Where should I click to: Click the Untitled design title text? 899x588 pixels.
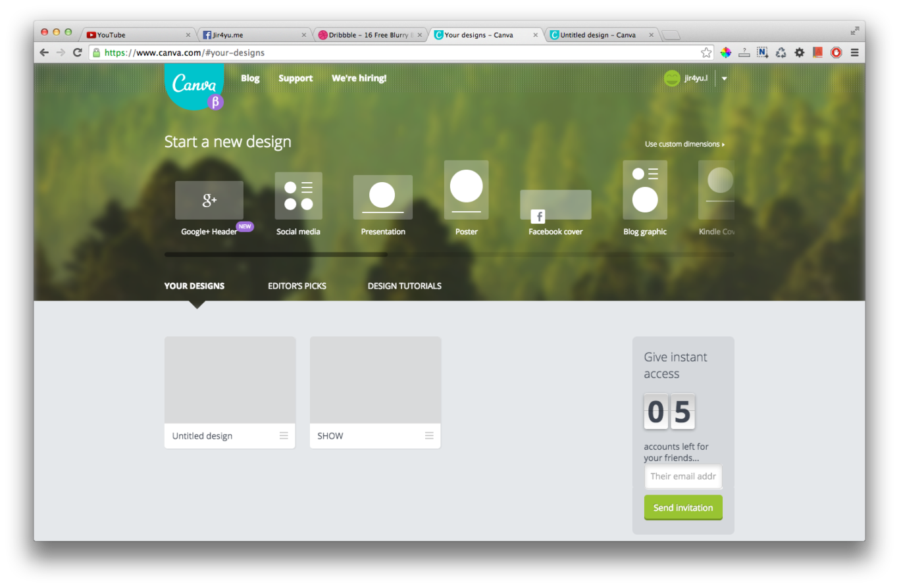pyautogui.click(x=202, y=435)
